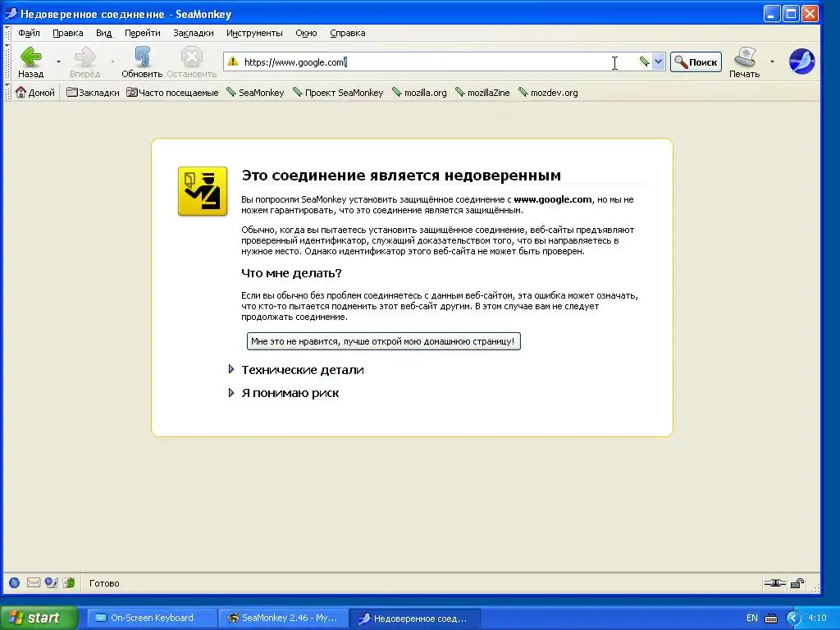Image resolution: width=840 pixels, height=630 pixels.
Task: Click the 4:10 taskbar clock
Action: coord(817,618)
